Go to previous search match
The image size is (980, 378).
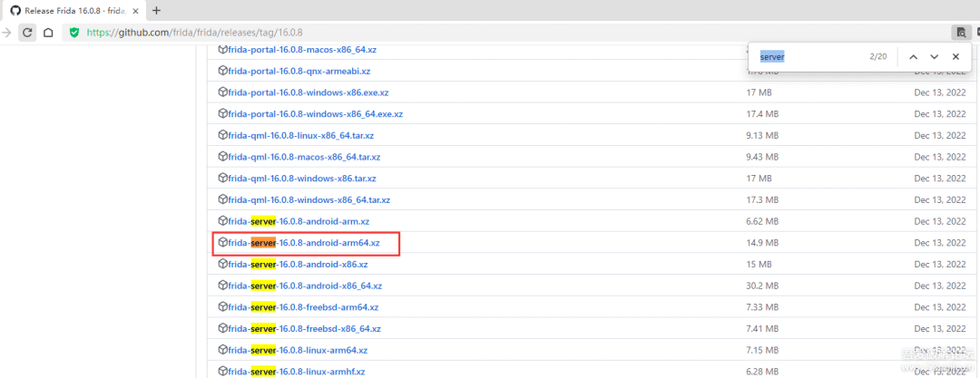[x=913, y=57]
